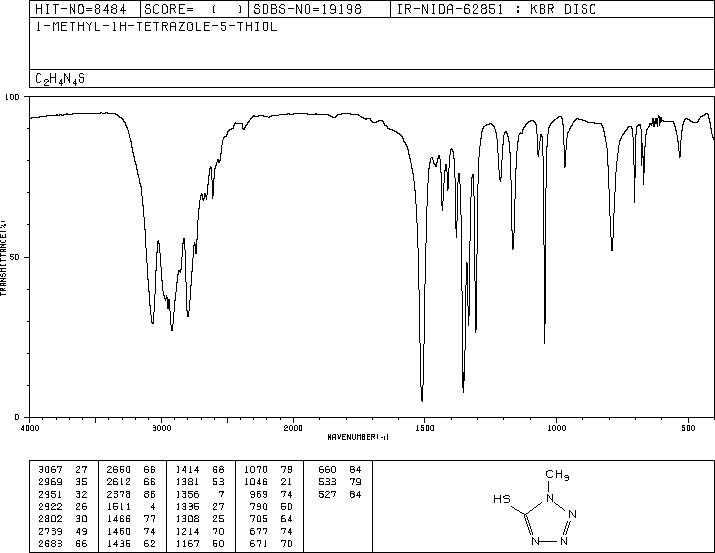This screenshot has width=715, height=553.
Task: Click the 50 label on transmittance axis
Action: click(15, 257)
